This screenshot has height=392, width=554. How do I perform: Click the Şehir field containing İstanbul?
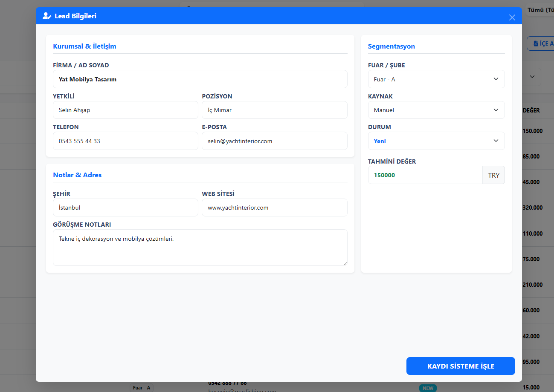pyautogui.click(x=125, y=208)
